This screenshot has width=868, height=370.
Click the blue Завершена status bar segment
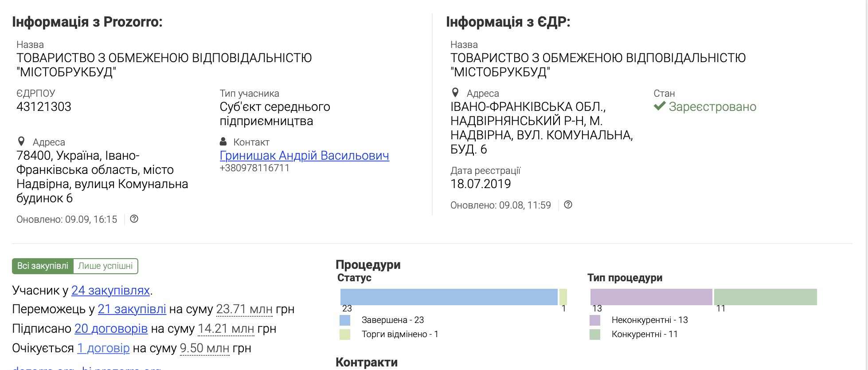[449, 297]
